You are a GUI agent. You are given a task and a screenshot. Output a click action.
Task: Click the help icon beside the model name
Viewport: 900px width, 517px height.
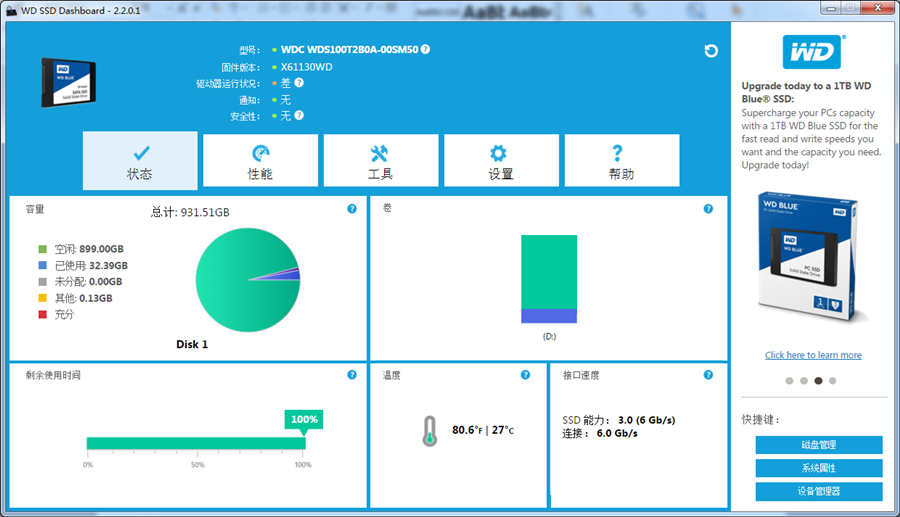click(x=426, y=49)
